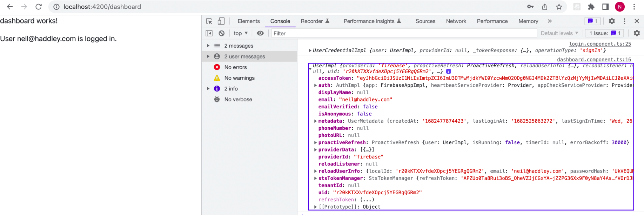
Task: Switch to the Elements tab
Action: click(249, 21)
